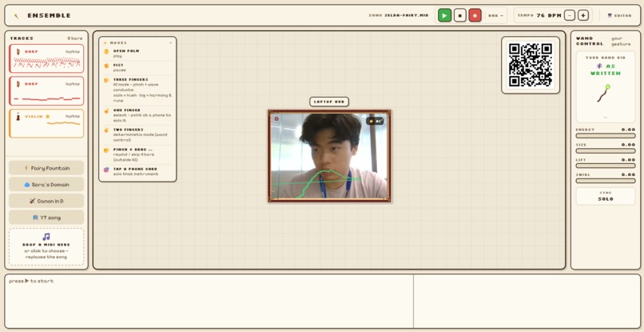Click the Fist gesture icon

tap(106, 66)
